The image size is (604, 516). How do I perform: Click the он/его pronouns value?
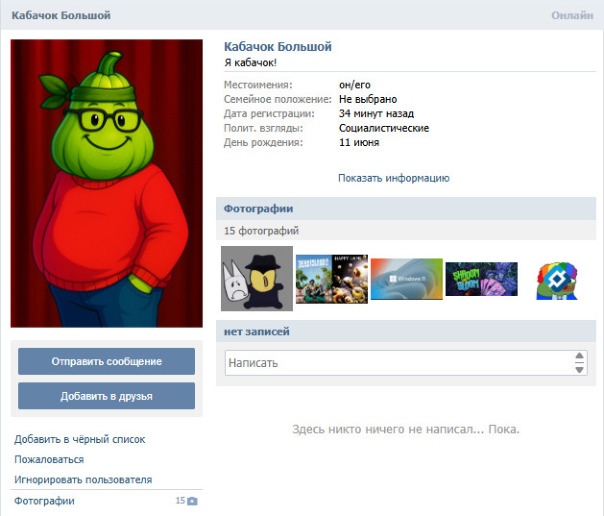[x=354, y=85]
